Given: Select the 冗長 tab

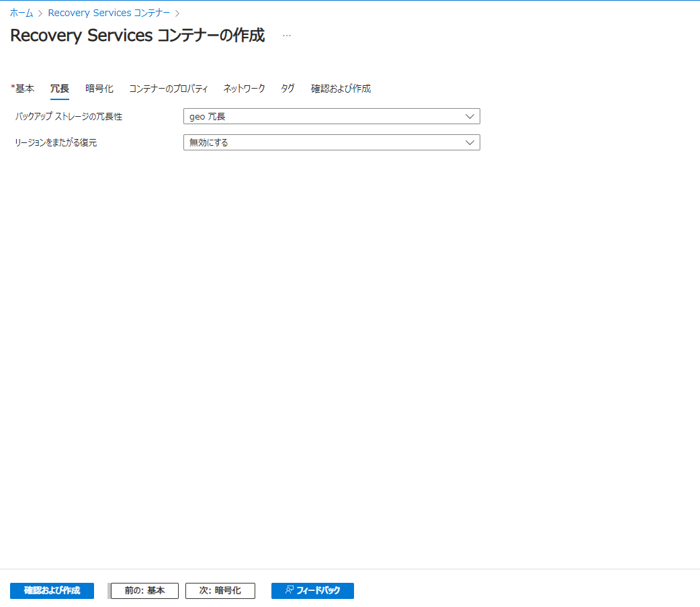Looking at the screenshot, I should (59, 88).
